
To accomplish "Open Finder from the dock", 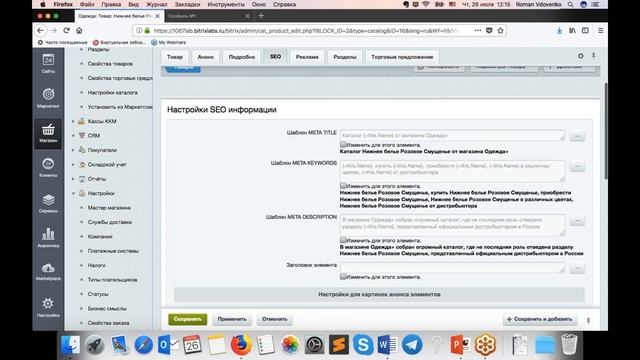I will coord(71,344).
